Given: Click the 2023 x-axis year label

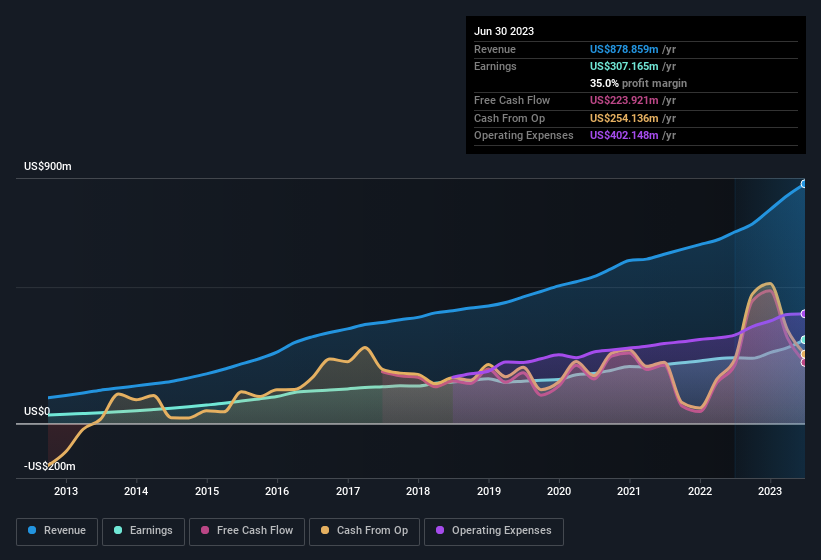Looking at the screenshot, I should pos(770,491).
